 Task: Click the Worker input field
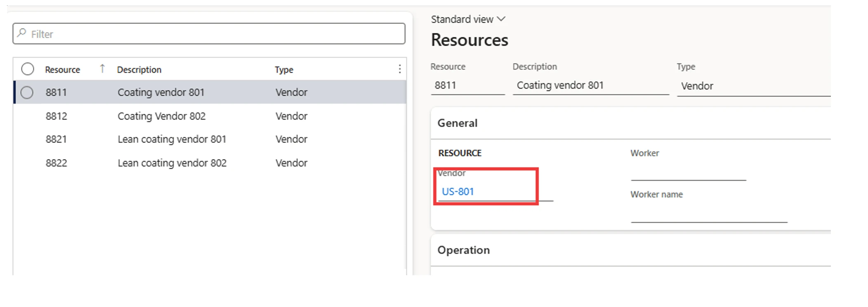pos(688,173)
